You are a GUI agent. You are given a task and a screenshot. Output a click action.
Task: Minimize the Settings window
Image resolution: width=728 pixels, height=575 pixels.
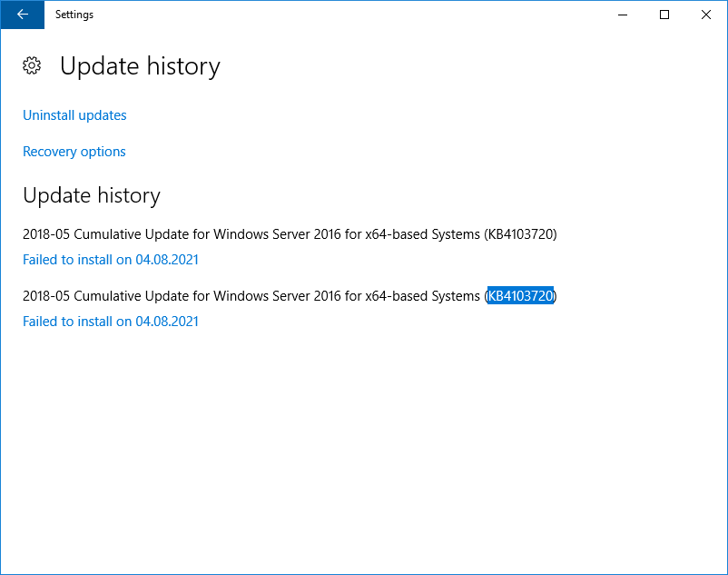coord(623,15)
